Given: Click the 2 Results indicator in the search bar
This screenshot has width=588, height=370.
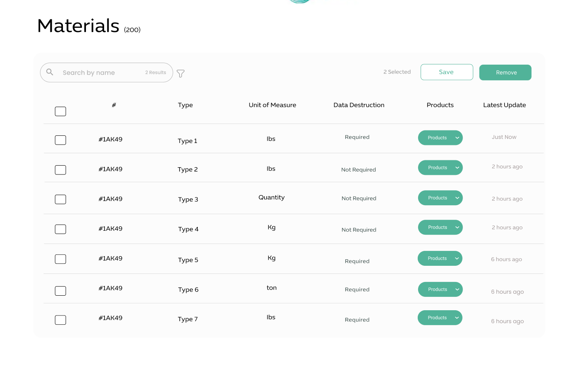Looking at the screenshot, I should pyautogui.click(x=156, y=72).
